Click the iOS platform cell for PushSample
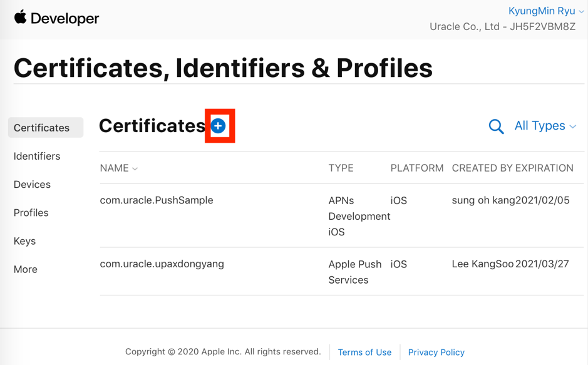 coord(399,200)
